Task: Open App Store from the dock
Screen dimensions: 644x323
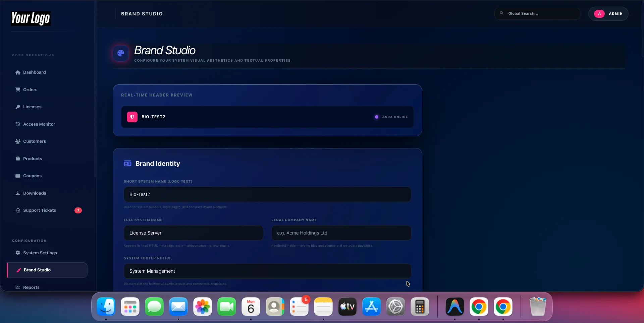Action: pyautogui.click(x=372, y=307)
